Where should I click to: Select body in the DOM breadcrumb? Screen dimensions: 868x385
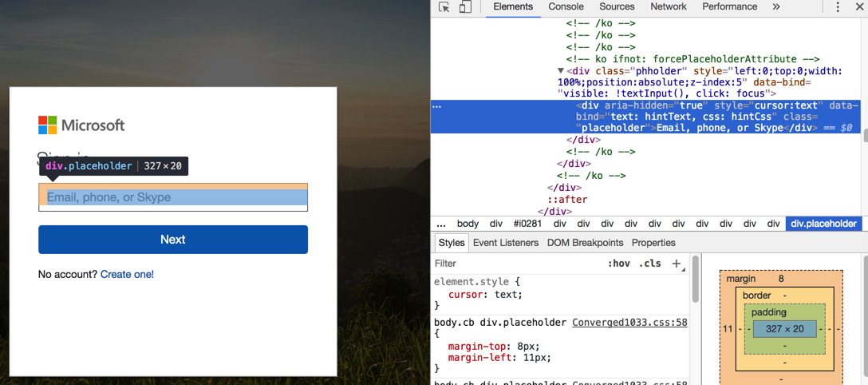click(468, 224)
